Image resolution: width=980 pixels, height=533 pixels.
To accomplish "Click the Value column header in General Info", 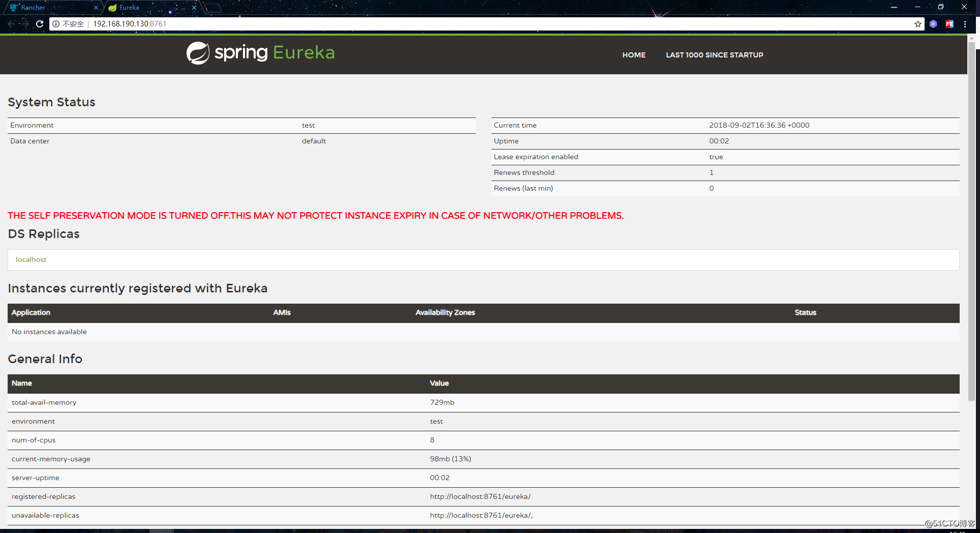I will 439,383.
